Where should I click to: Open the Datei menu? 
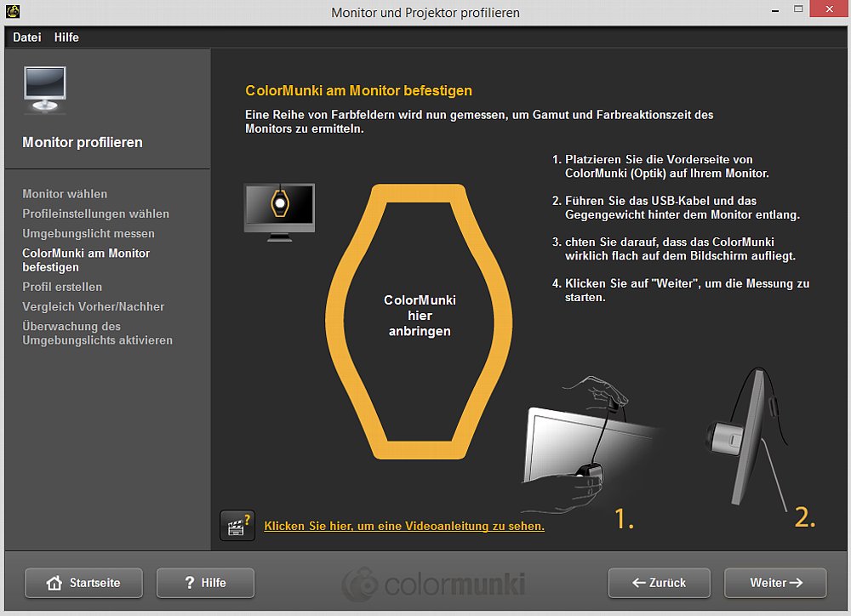(x=26, y=37)
